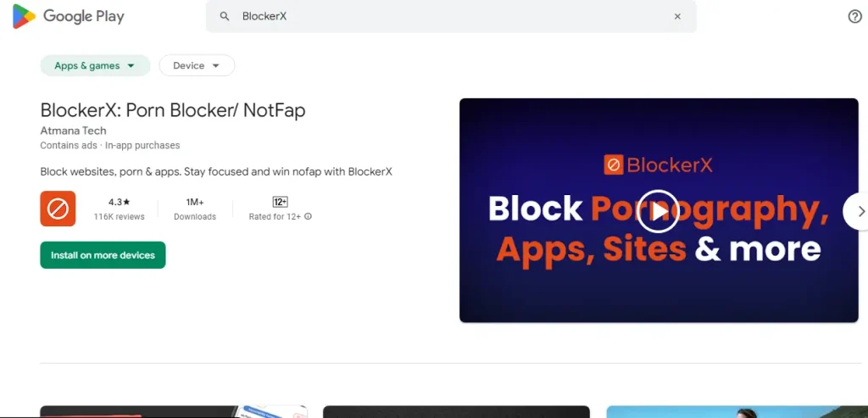Open the Device filter dropdown
Image resolution: width=868 pixels, height=418 pixels.
point(197,65)
